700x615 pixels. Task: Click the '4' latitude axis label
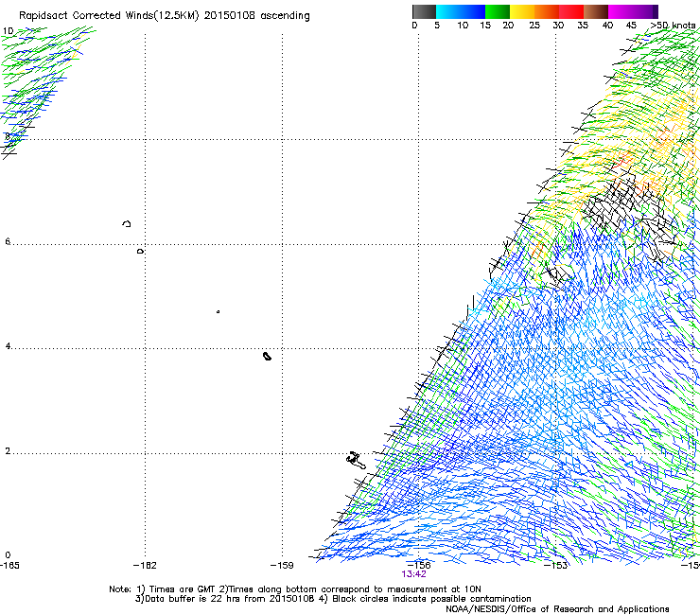pos(8,346)
